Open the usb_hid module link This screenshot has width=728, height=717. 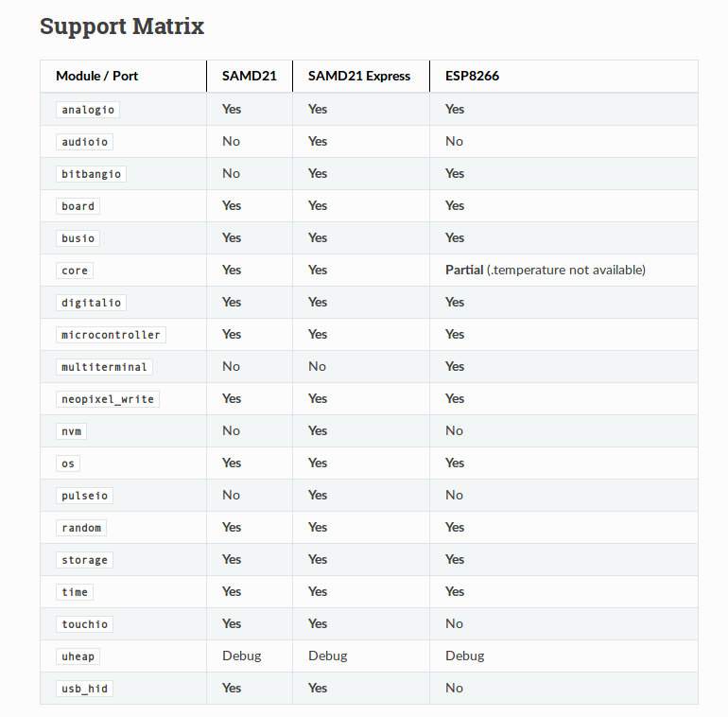coord(84,689)
